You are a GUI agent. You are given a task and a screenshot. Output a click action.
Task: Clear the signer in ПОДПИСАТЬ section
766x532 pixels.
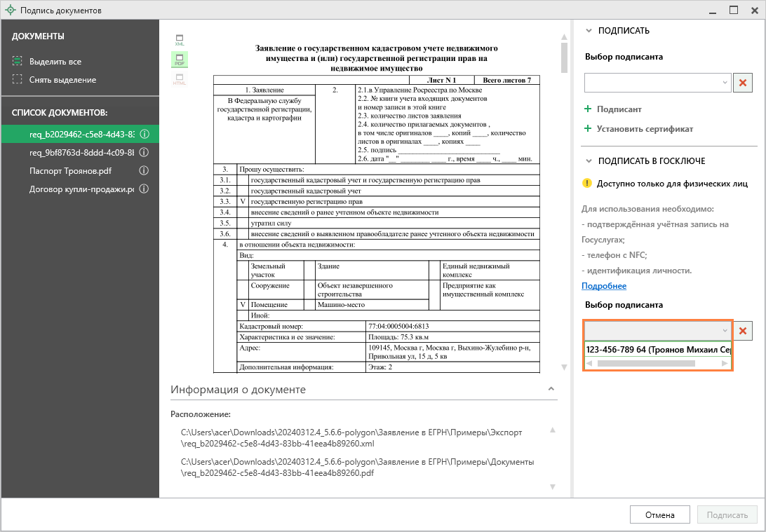742,83
